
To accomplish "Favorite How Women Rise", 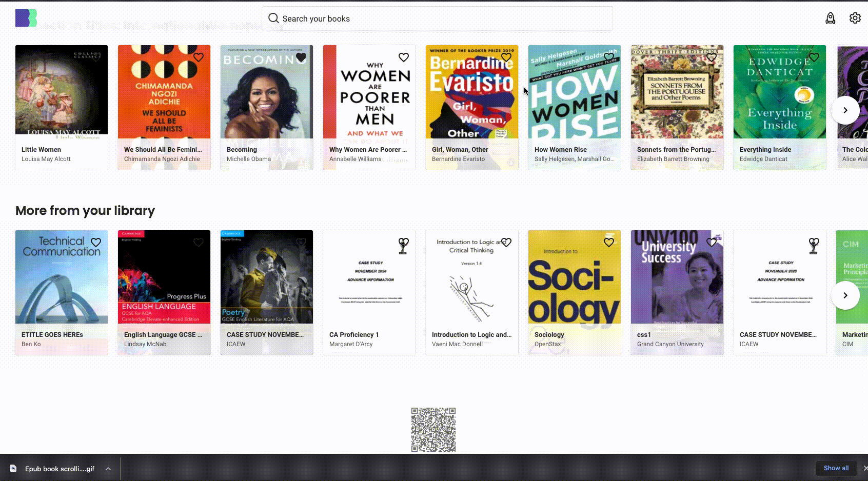I will tap(609, 57).
